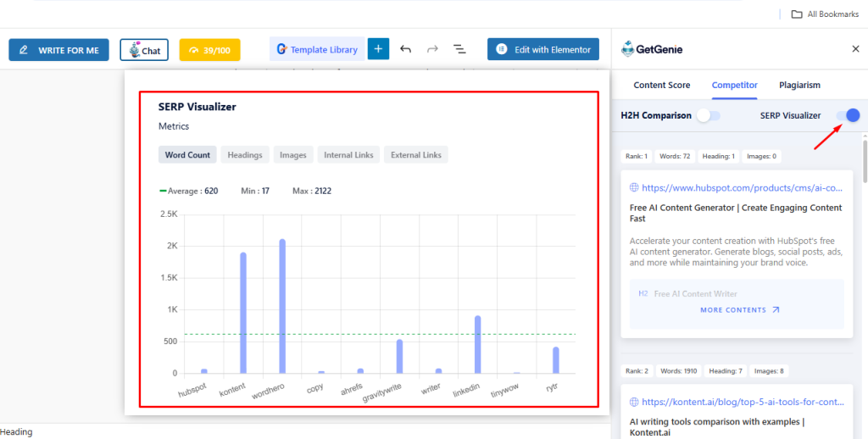Select the Word Count metric tab
This screenshot has height=439, width=868.
click(x=187, y=155)
